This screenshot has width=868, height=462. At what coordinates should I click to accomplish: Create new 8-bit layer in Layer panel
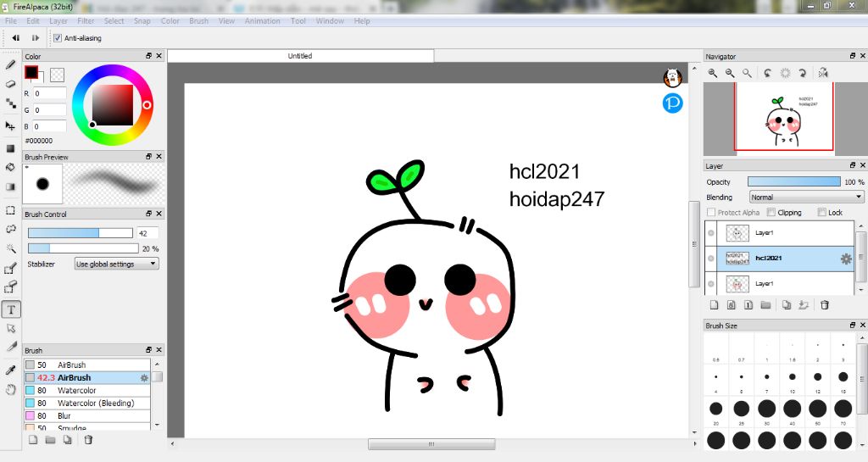732,305
